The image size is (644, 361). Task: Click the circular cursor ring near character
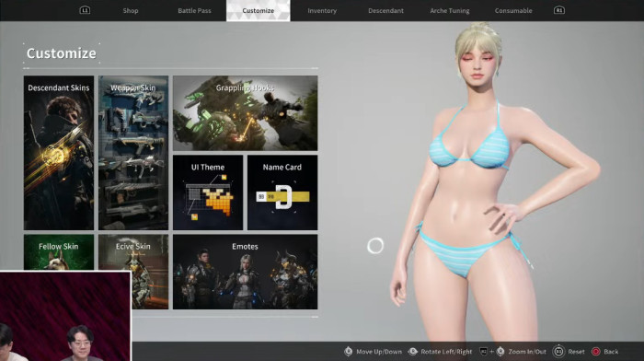pyautogui.click(x=375, y=246)
